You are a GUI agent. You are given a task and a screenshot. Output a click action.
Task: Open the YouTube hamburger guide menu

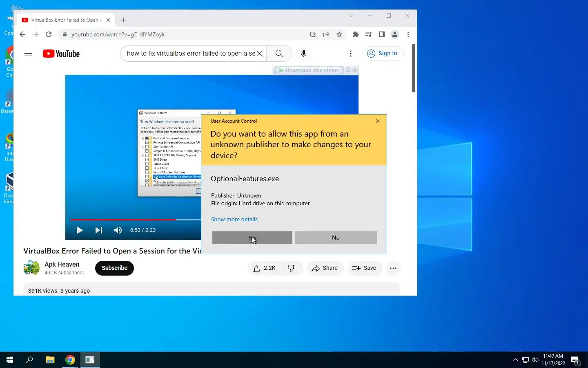(x=28, y=54)
